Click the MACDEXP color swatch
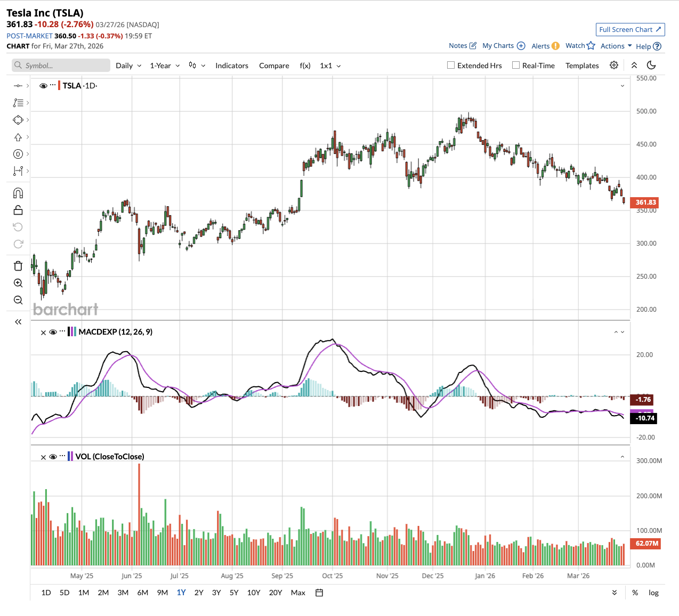 point(72,332)
